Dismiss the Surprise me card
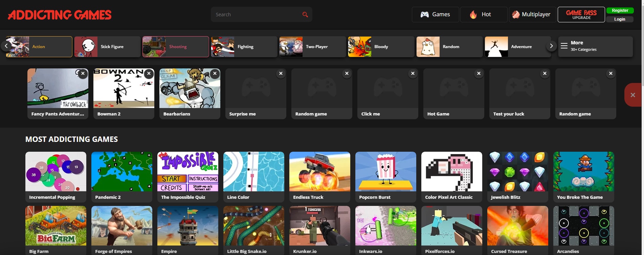 [x=281, y=73]
